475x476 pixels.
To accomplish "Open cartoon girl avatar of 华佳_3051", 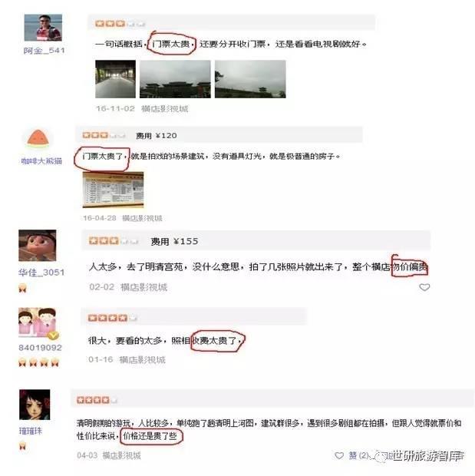I will [38, 246].
